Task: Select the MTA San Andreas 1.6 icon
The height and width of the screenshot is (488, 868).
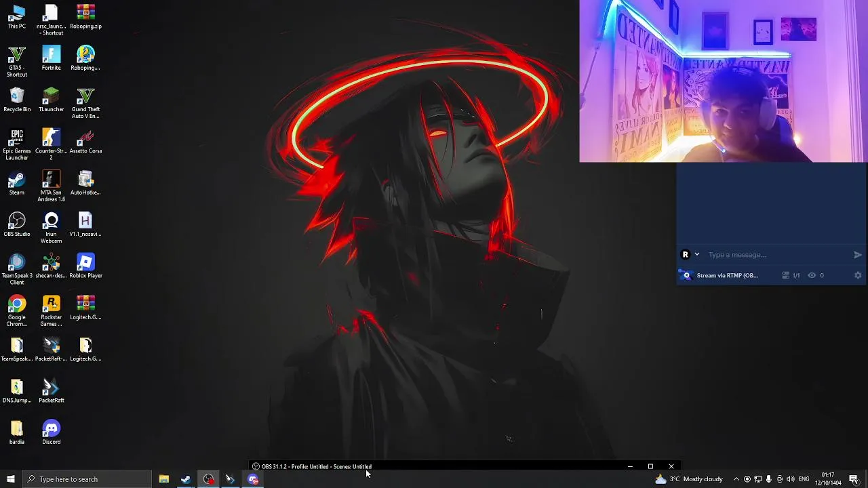Action: (x=51, y=186)
